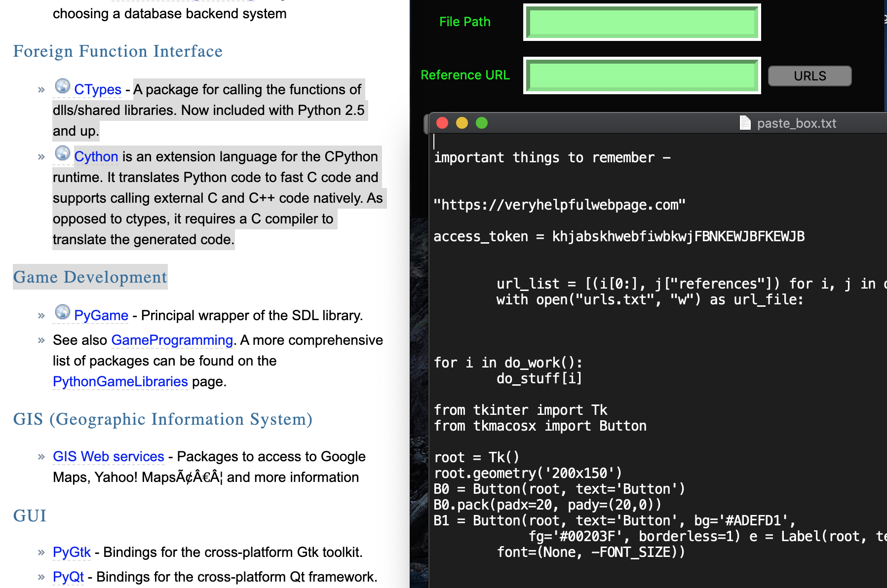The width and height of the screenshot is (887, 588).
Task: Close the paste_box.txt window
Action: tap(442, 123)
